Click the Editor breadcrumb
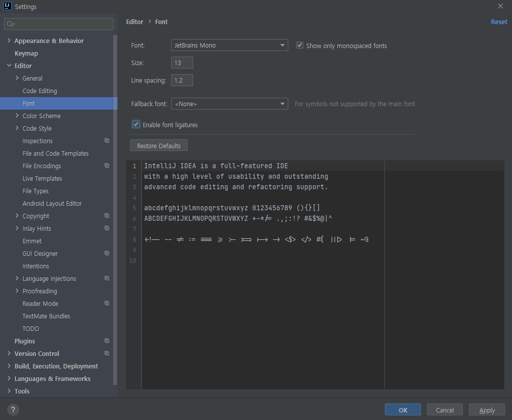The image size is (512, 420). pyautogui.click(x=135, y=22)
